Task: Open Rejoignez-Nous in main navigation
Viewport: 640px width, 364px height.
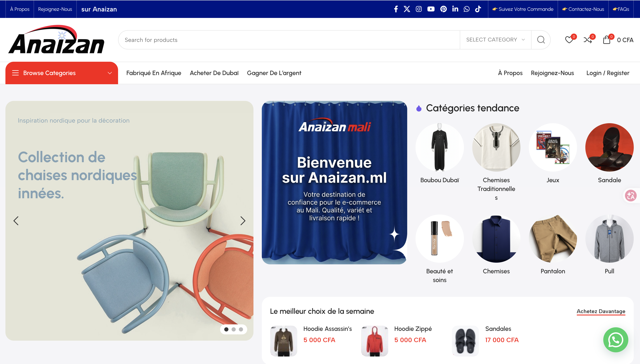Action: [552, 73]
